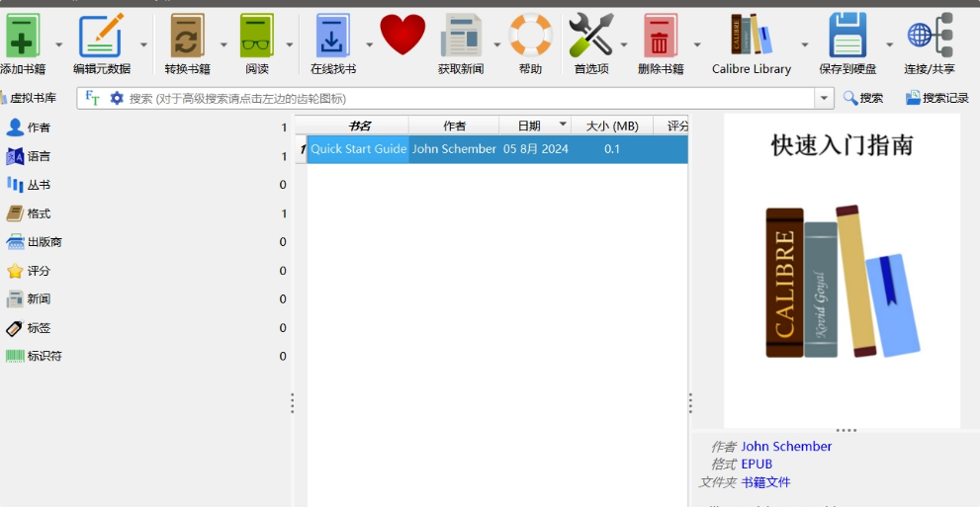Sort by Date (日期) column header
This screenshot has height=507, width=980.
pos(535,126)
